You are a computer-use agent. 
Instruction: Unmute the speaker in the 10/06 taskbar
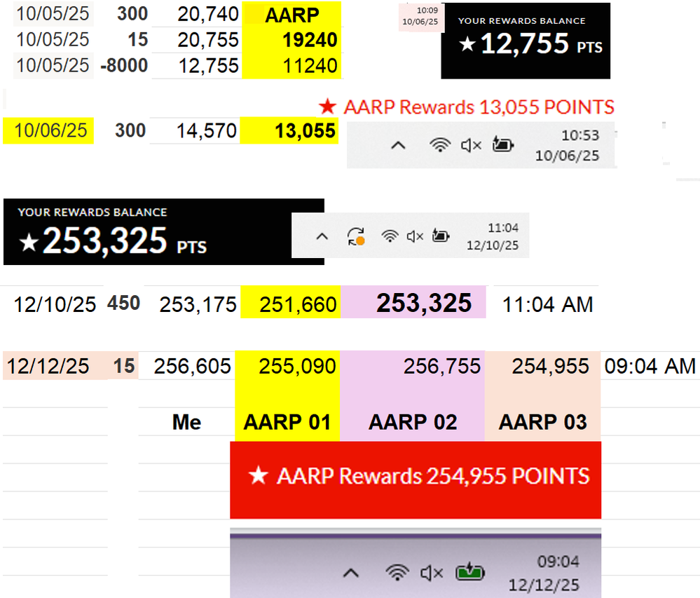tap(472, 144)
